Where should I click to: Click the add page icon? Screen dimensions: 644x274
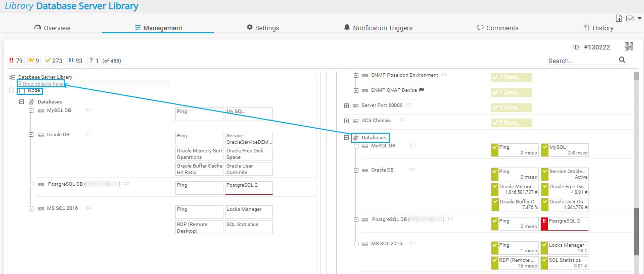[x=619, y=19]
